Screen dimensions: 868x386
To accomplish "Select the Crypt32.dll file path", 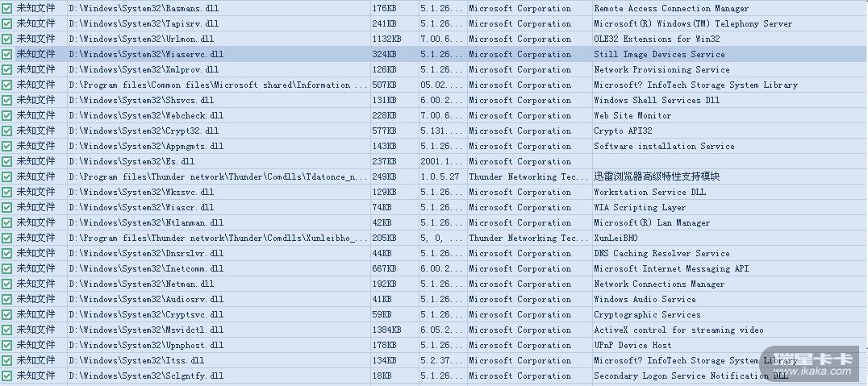I will coord(144,131).
